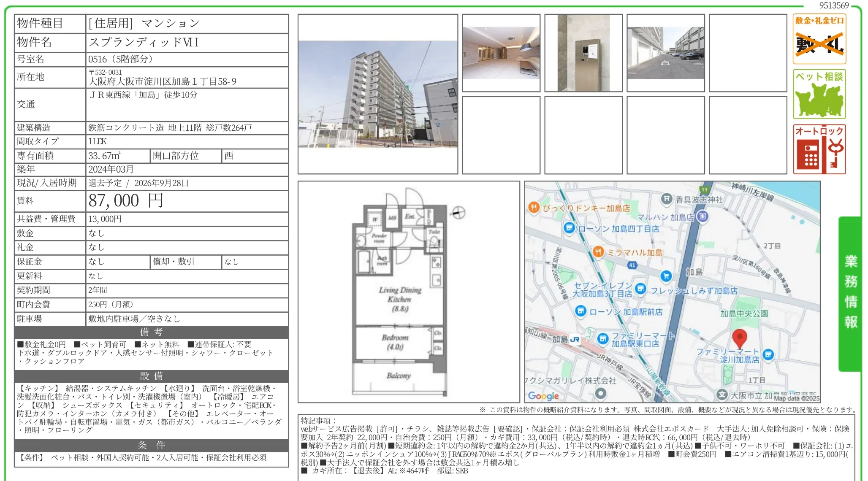The width and height of the screenshot is (868, 481).
Task: Click セブン-イレブン大阪加島3丁目店 map icon
Action: (x=640, y=288)
